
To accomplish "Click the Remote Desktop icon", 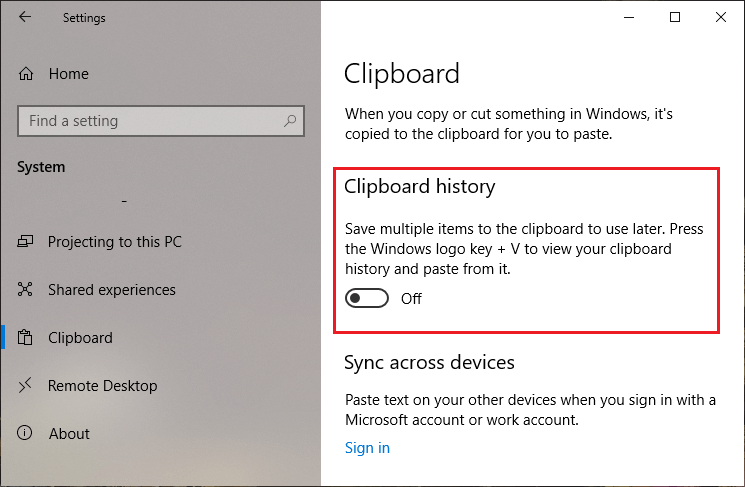I will pos(27,386).
